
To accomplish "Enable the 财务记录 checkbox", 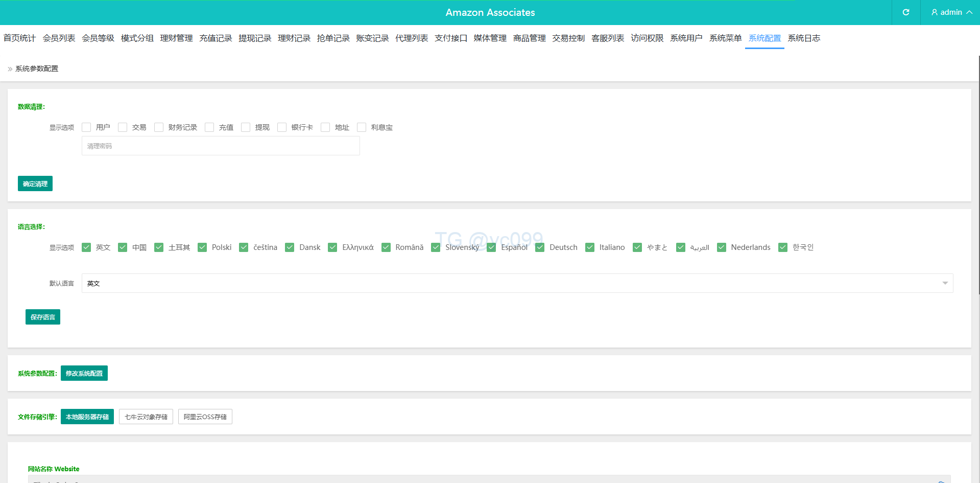I will click(x=159, y=127).
